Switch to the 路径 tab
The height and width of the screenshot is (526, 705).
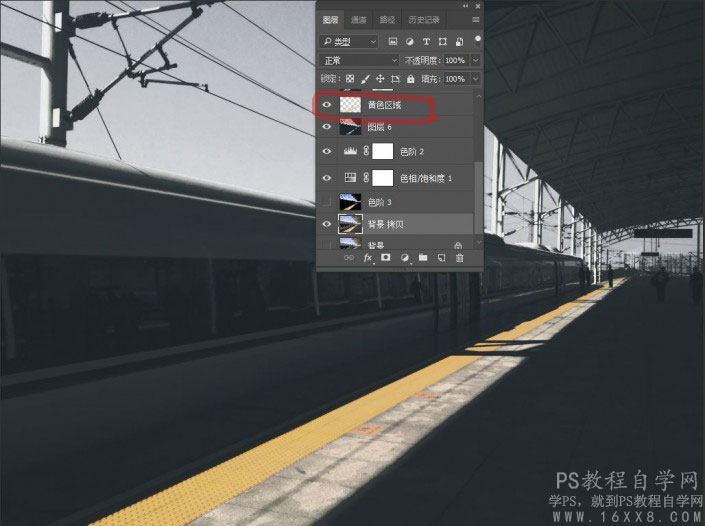387,20
